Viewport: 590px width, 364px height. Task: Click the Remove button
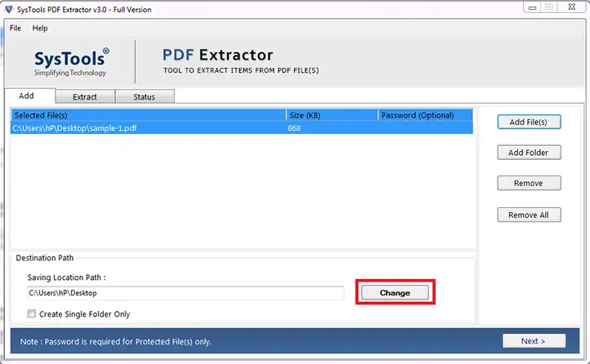529,184
